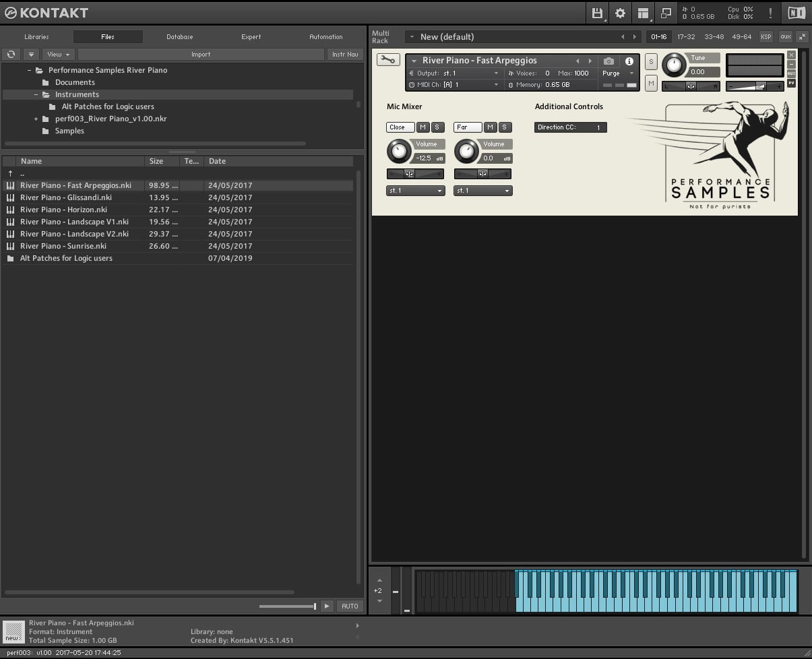Open the MIDI Ch dropdown

click(x=455, y=85)
